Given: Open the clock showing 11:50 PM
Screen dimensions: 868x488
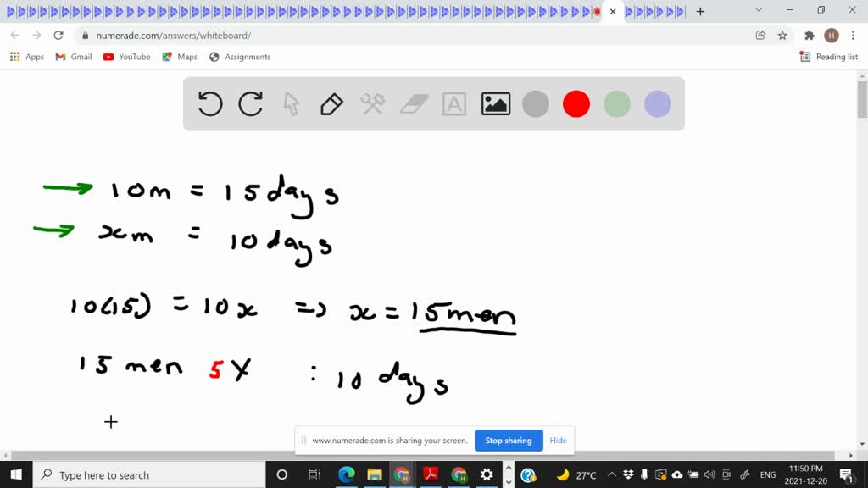Looking at the screenshot, I should [x=806, y=474].
